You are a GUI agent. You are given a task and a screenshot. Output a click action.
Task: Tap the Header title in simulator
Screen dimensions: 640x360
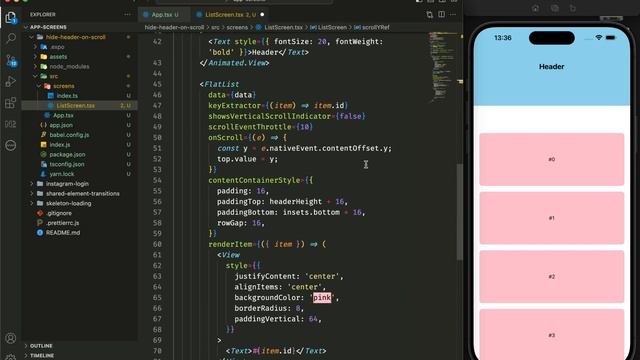tap(551, 67)
